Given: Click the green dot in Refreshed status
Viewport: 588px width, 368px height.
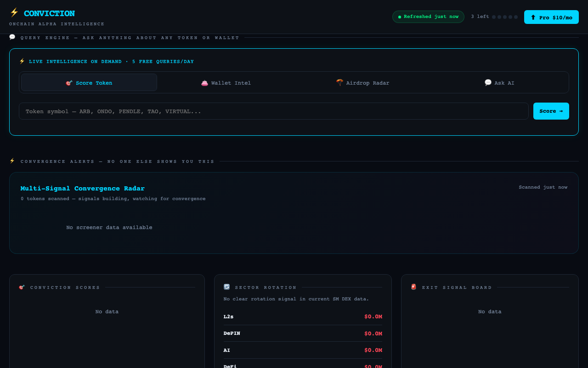Looking at the screenshot, I should (x=400, y=17).
